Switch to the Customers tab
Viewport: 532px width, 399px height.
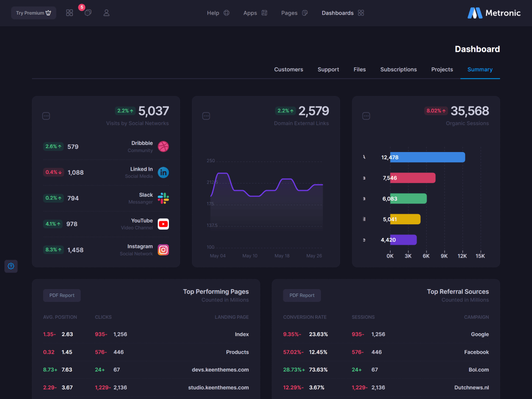(x=289, y=70)
